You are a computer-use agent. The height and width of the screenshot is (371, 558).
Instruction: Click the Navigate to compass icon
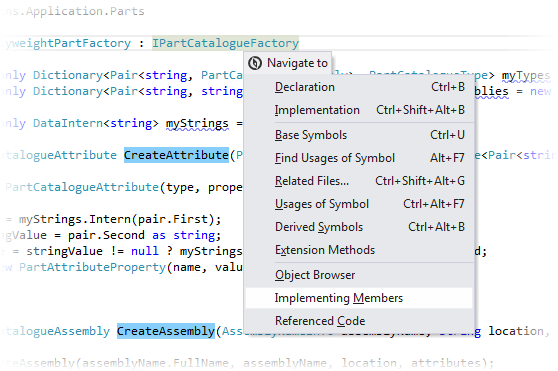point(255,63)
